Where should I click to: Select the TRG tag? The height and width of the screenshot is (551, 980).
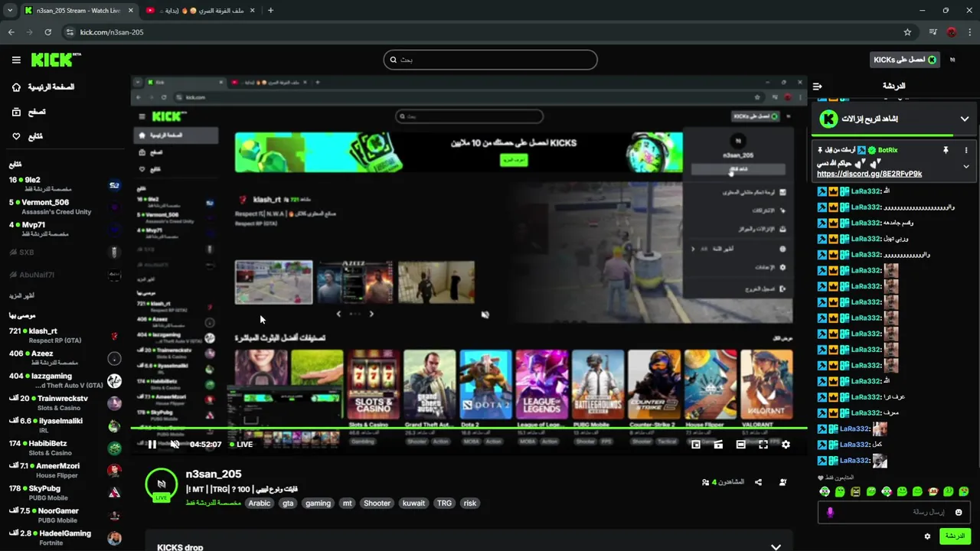tap(444, 504)
